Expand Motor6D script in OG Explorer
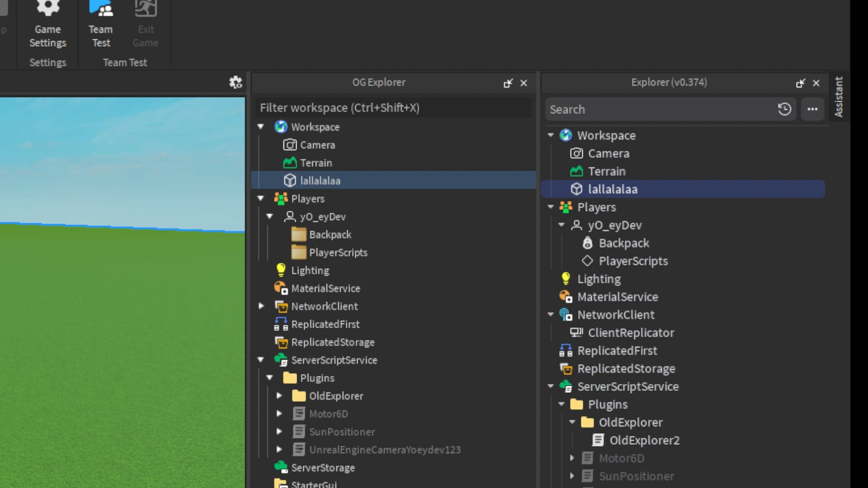This screenshot has width=868, height=488. tap(279, 413)
